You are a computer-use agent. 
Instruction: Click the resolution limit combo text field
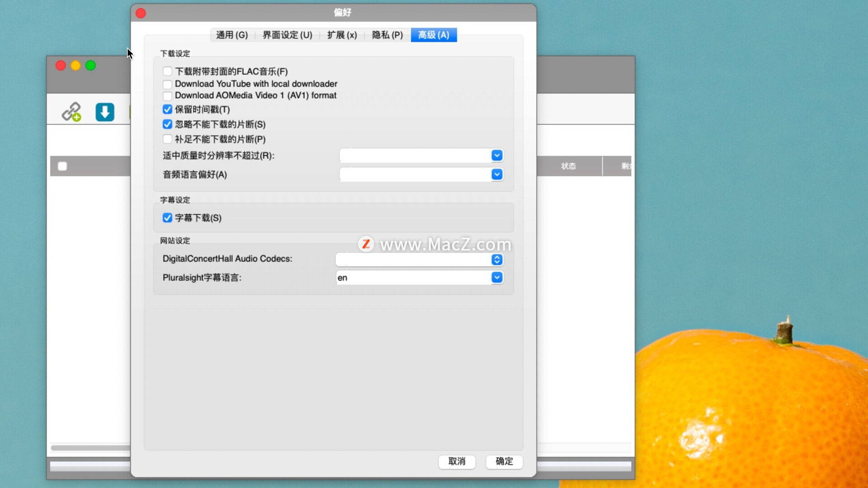click(415, 155)
